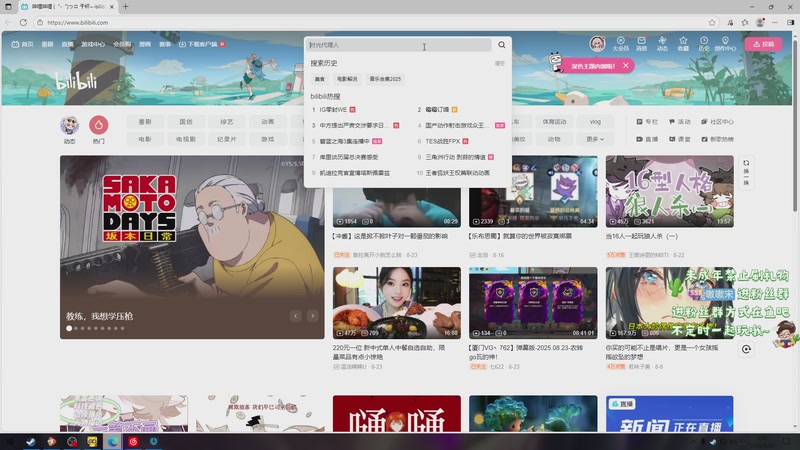The image size is (800, 450).
Task: Open 创作中心 lightbulb icon
Action: point(725,43)
